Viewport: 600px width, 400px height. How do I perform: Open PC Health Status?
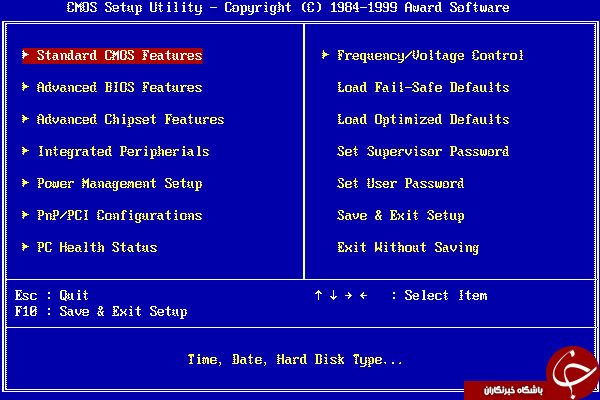point(97,248)
